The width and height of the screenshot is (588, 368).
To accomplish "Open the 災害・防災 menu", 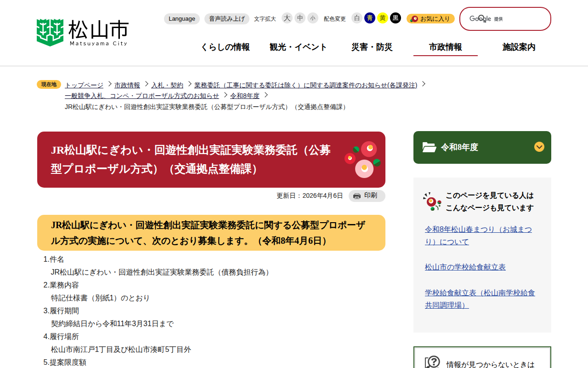I will 372,47.
